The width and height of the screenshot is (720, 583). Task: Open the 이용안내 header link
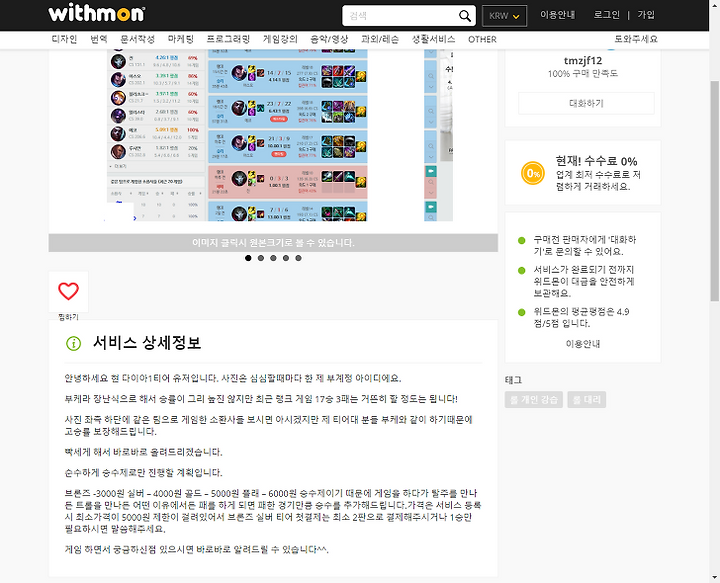click(557, 15)
